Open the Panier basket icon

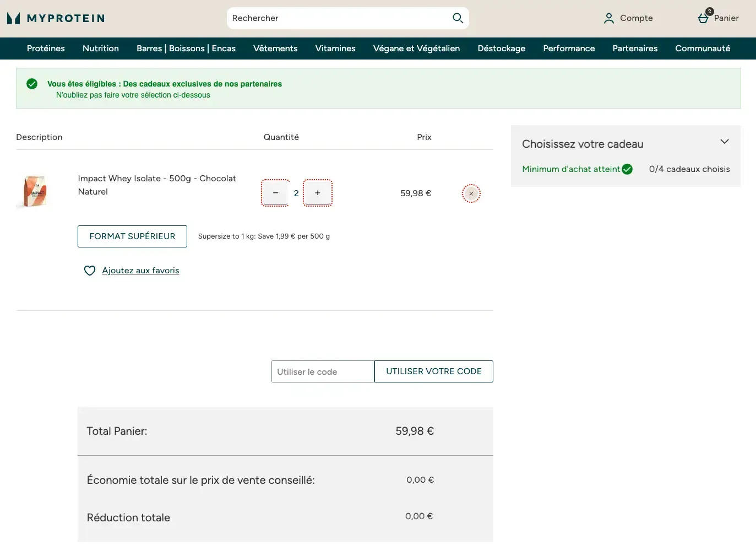[x=704, y=18]
